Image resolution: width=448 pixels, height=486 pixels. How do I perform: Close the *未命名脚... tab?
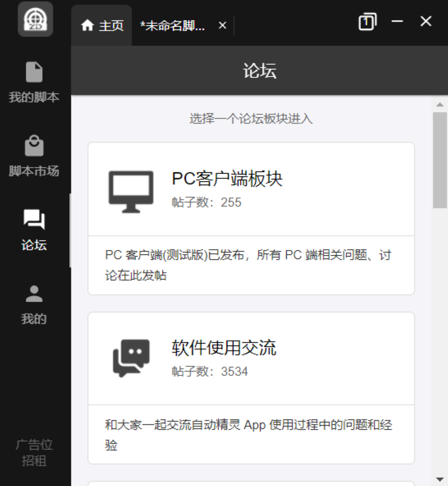[x=223, y=26]
